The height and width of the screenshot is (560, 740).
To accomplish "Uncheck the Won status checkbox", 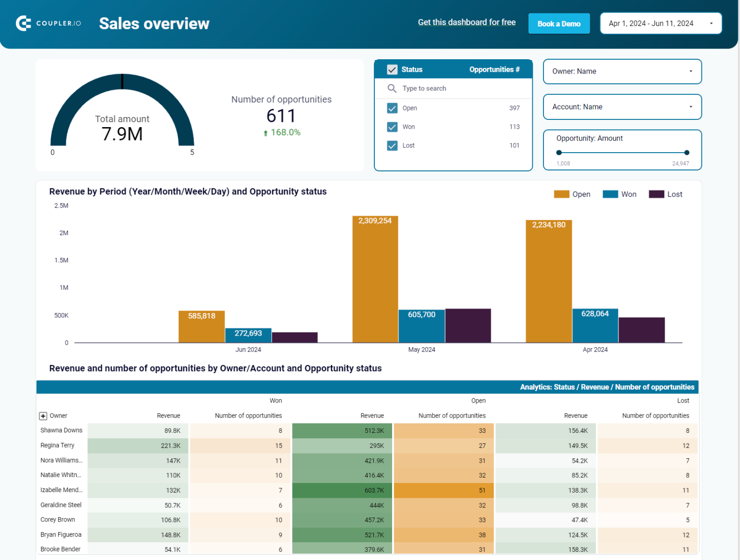I will (392, 127).
